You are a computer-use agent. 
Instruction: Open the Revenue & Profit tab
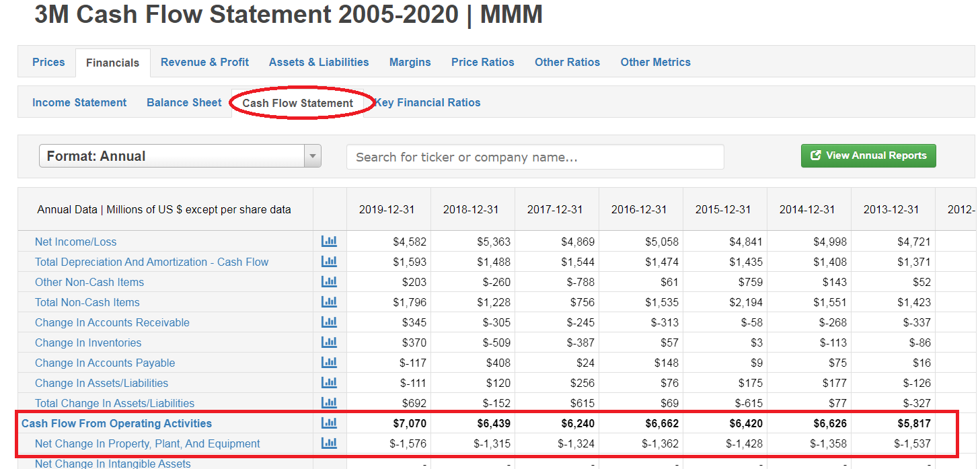(x=204, y=62)
